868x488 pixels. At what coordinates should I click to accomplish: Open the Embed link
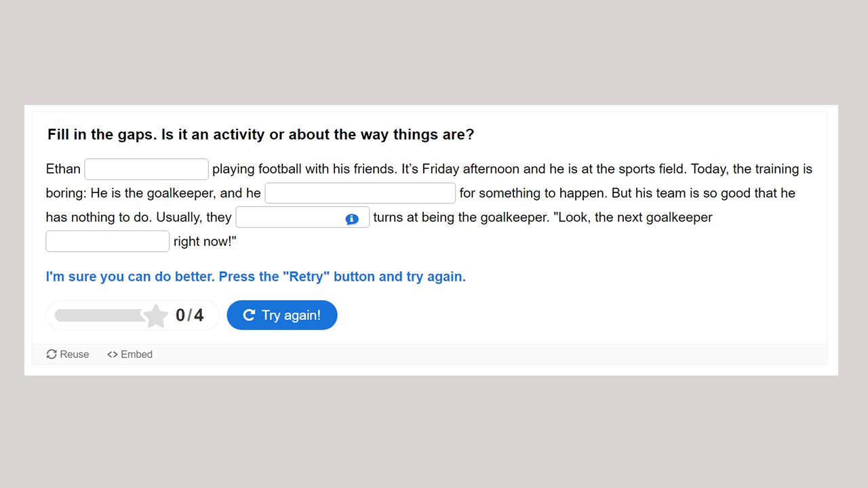(136, 354)
